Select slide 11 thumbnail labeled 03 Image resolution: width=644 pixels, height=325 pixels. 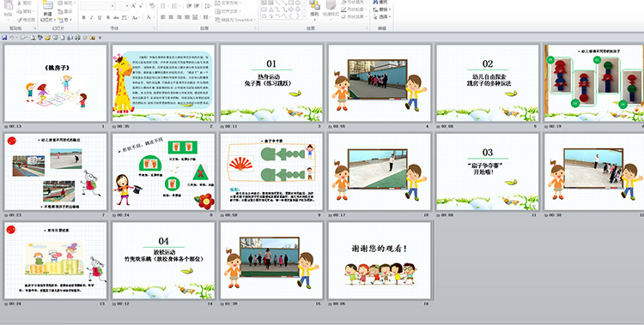click(488, 172)
